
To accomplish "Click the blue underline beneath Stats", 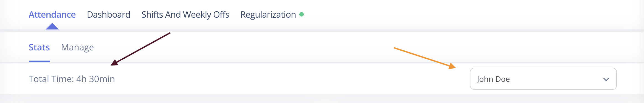I will [x=40, y=61].
